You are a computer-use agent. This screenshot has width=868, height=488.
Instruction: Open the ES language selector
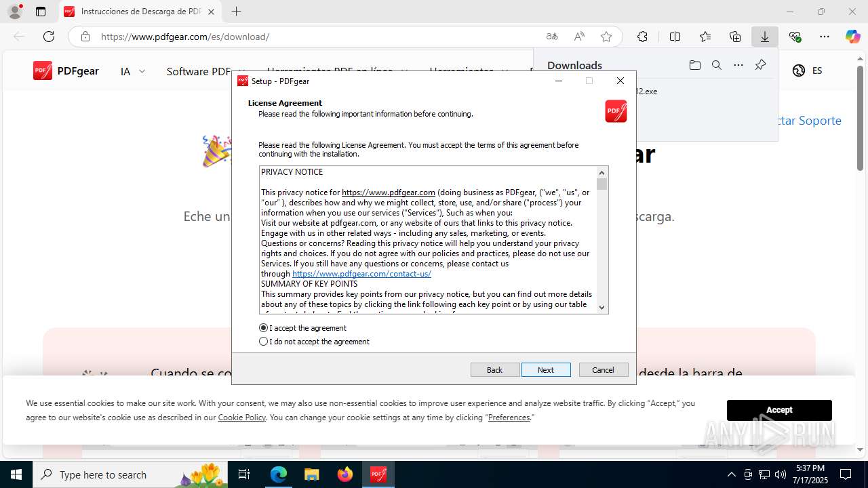pos(807,70)
